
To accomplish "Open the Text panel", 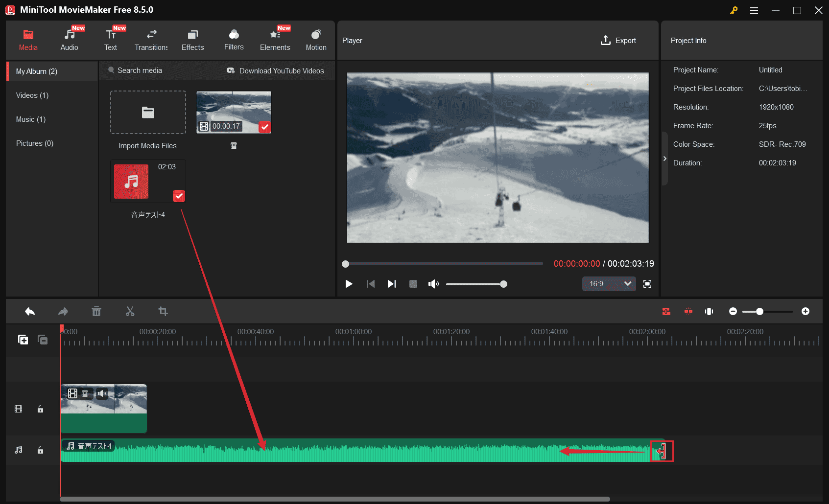I will tap(110, 39).
